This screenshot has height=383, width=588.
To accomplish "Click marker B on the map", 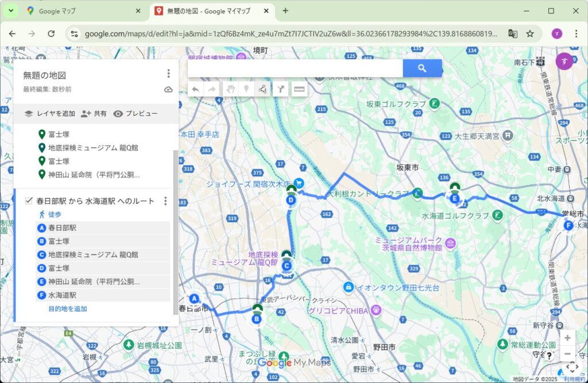I will pyautogui.click(x=257, y=319).
